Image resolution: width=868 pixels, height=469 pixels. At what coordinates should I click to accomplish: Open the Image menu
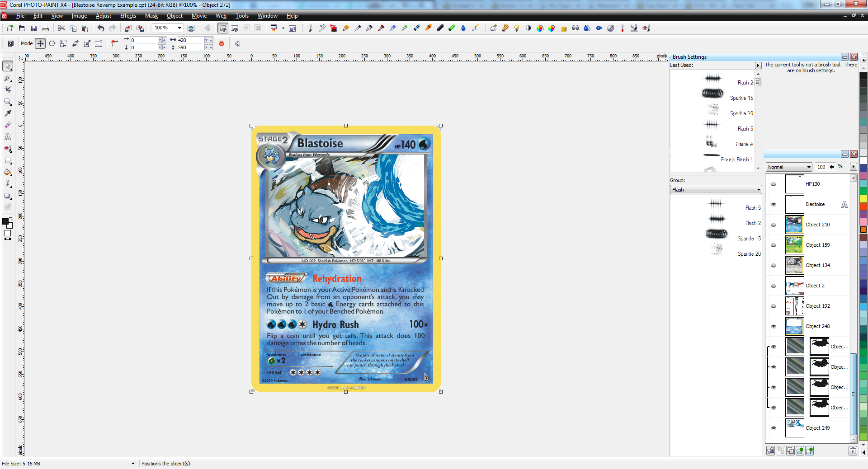pyautogui.click(x=79, y=16)
